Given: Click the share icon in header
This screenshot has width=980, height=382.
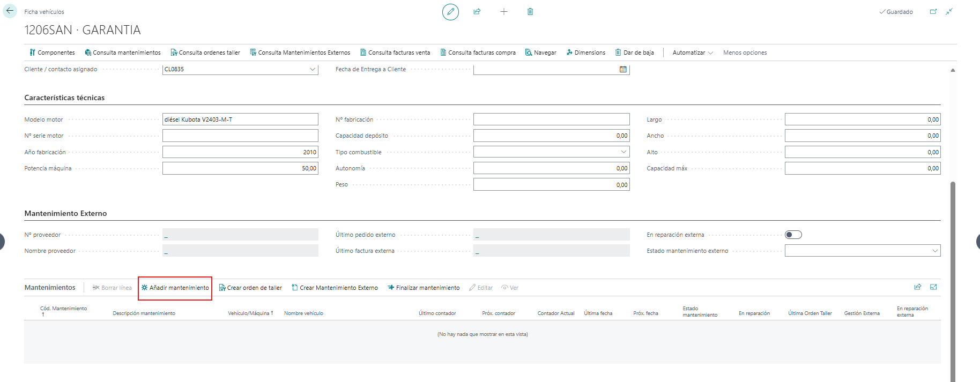Looking at the screenshot, I should pyautogui.click(x=477, y=12).
